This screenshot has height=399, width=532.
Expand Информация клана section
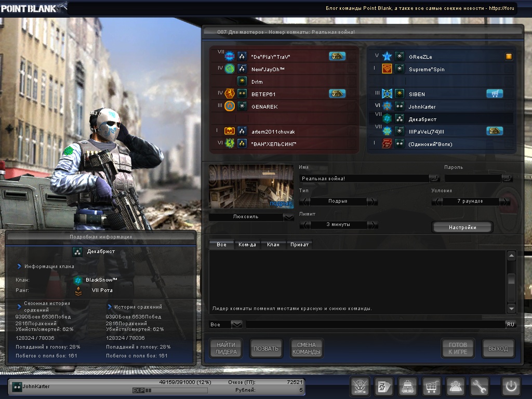pos(19,267)
